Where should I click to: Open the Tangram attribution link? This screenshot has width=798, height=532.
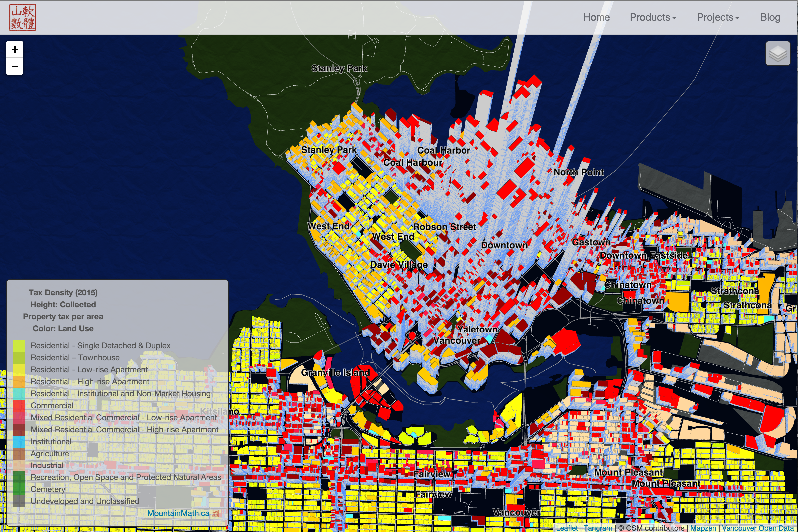click(x=598, y=528)
